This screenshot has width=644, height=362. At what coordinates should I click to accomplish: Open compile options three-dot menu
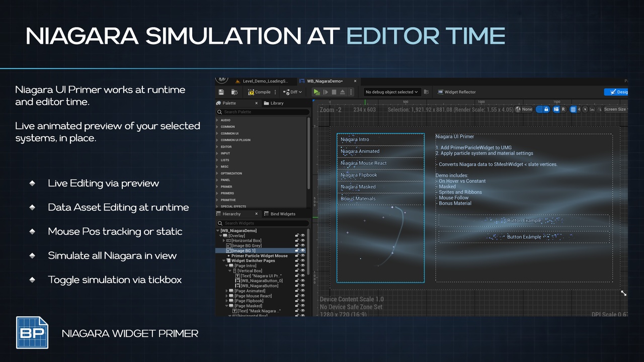[275, 92]
